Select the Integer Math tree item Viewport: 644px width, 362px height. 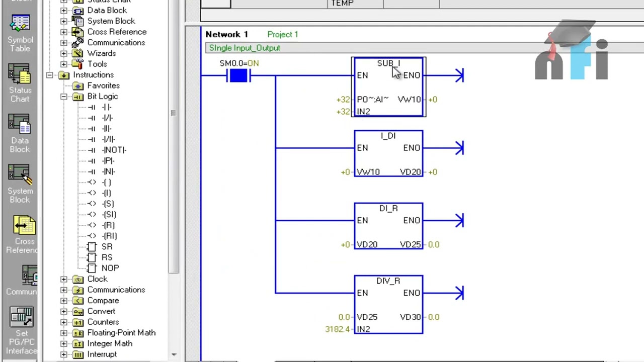[x=110, y=343]
